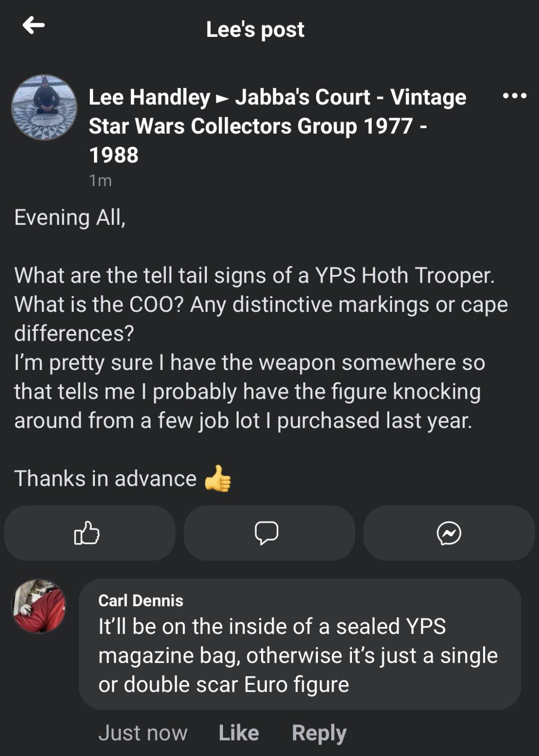
Task: Tap the back arrow
Action: [x=34, y=25]
